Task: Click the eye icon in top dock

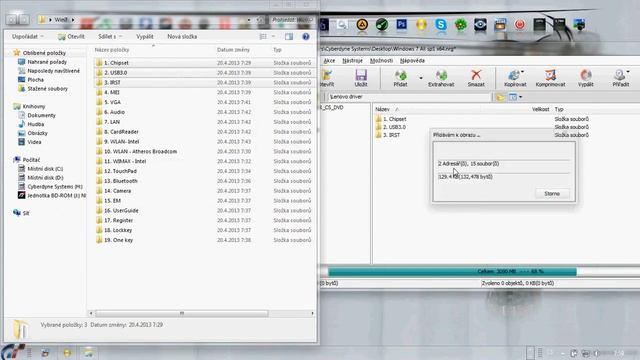Action: point(480,25)
